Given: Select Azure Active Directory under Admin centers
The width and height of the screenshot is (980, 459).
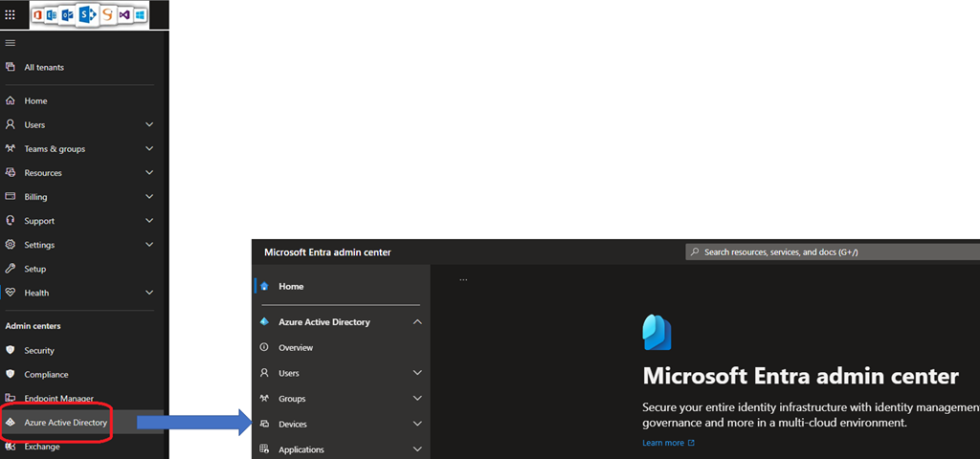Looking at the screenshot, I should [x=65, y=423].
